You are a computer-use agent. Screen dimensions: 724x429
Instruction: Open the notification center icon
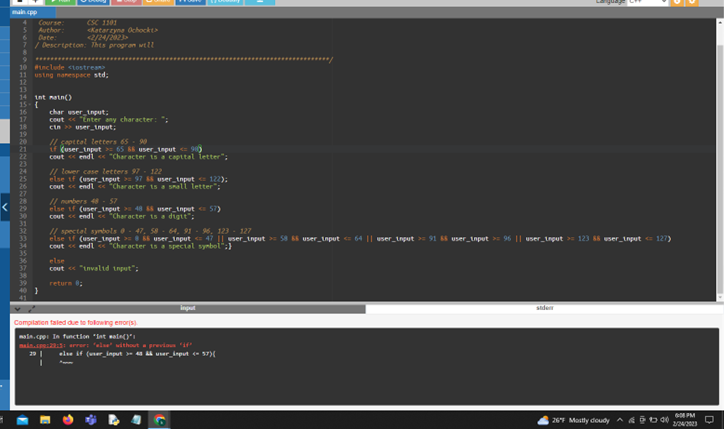(709, 420)
